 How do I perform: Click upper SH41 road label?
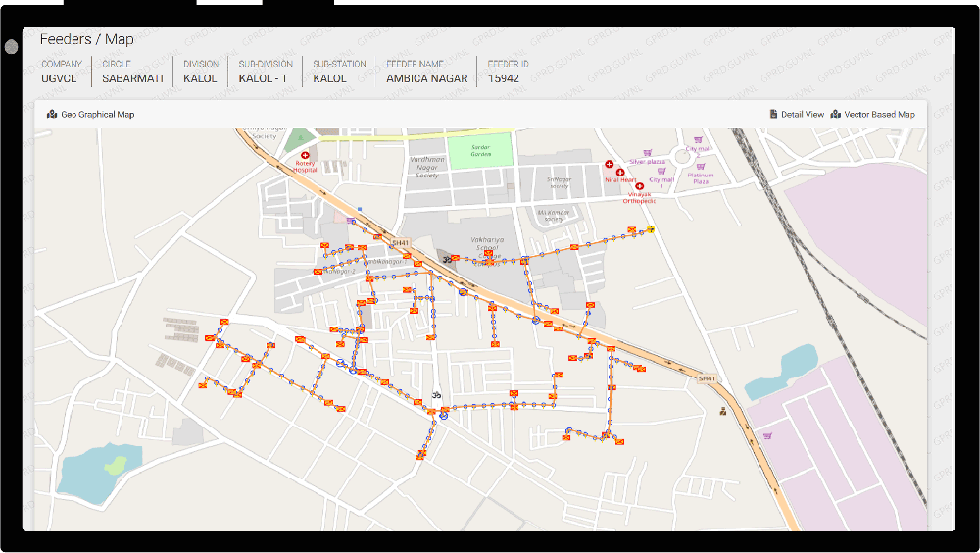[x=401, y=243]
